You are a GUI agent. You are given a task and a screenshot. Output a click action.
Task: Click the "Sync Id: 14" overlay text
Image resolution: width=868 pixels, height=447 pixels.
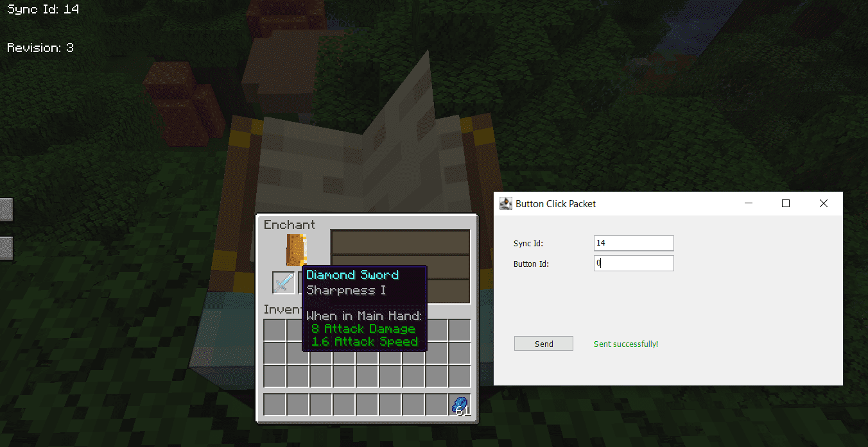pos(43,10)
